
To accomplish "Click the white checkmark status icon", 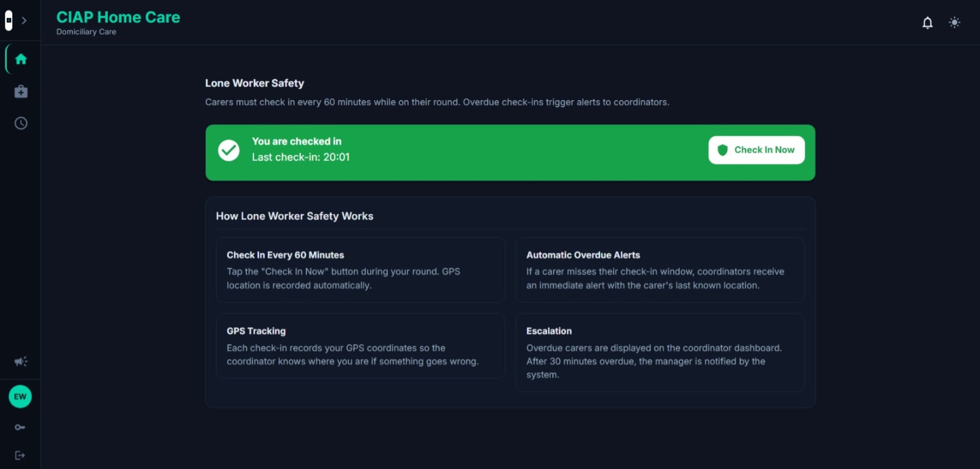I will 229,150.
